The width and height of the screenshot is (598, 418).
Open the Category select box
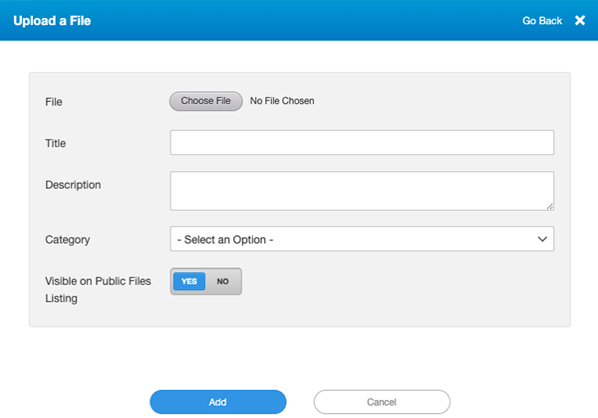tap(362, 239)
